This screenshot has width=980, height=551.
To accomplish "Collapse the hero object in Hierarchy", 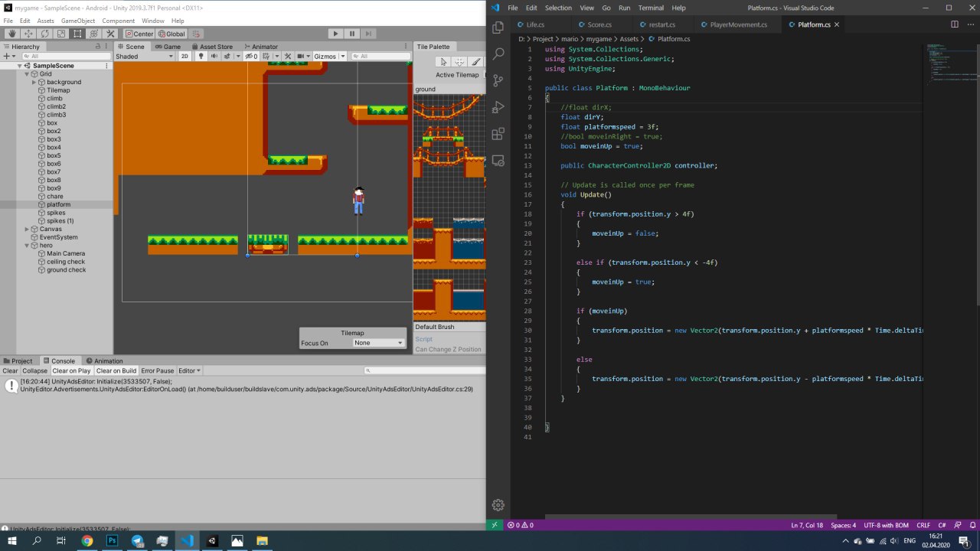I will 27,246.
